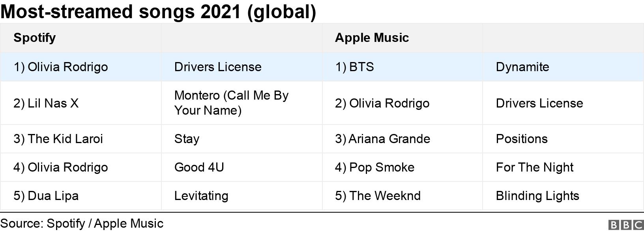644x234 pixels.
Task: Click the "For The Night" cell
Action: pos(535,167)
